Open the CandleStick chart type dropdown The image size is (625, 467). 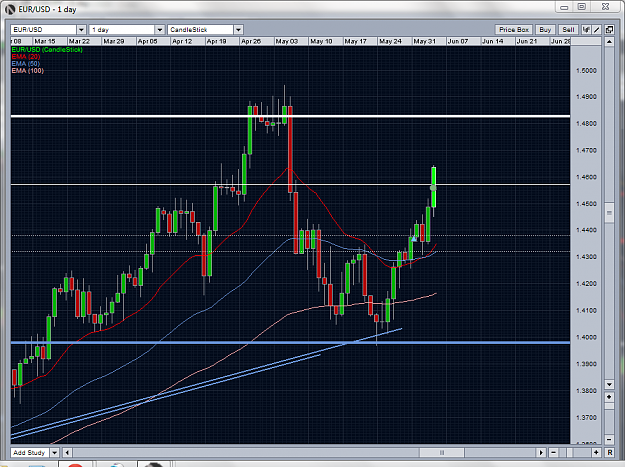coord(238,29)
